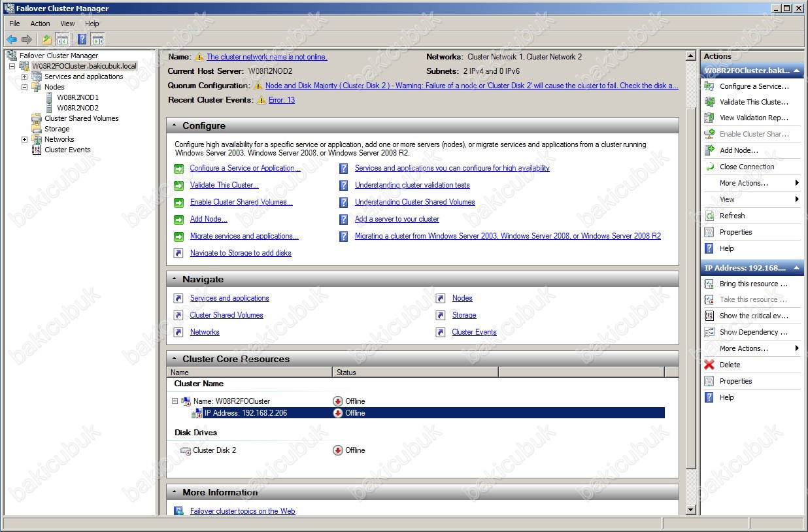This screenshot has width=808, height=532.
Task: Open the Action menu
Action: point(40,24)
